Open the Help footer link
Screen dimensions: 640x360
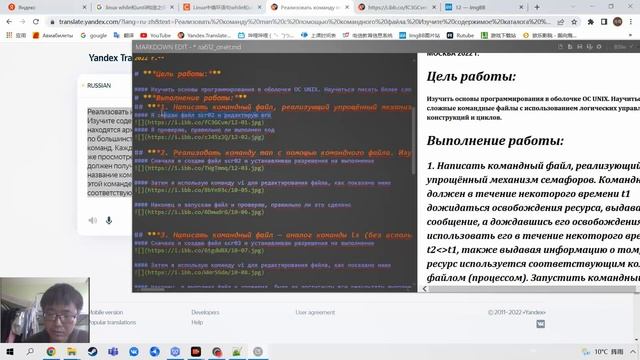point(197,322)
